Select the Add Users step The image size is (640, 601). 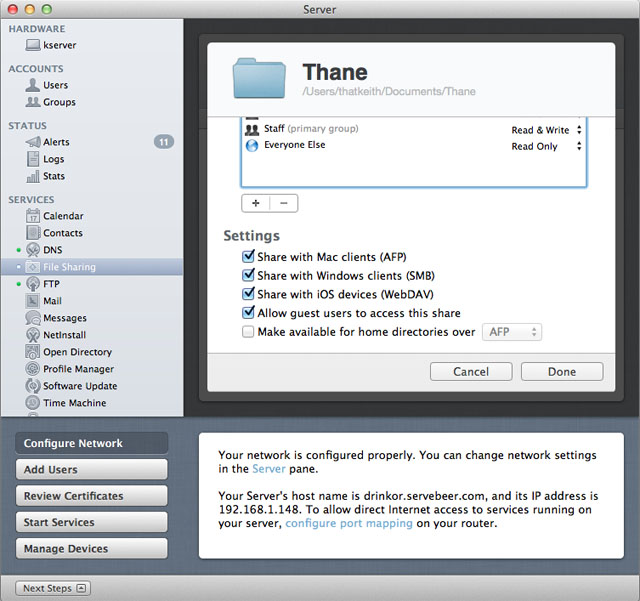pyautogui.click(x=91, y=470)
